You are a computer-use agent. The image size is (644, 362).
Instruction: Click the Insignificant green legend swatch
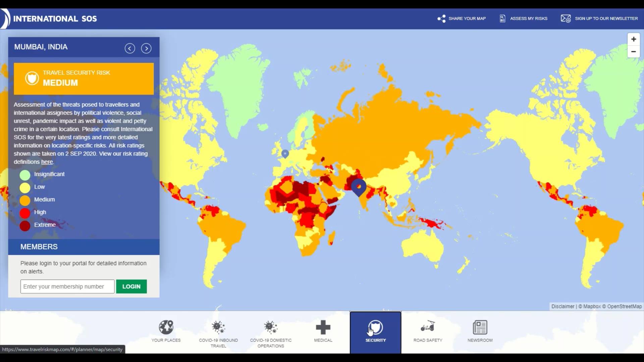[25, 175]
